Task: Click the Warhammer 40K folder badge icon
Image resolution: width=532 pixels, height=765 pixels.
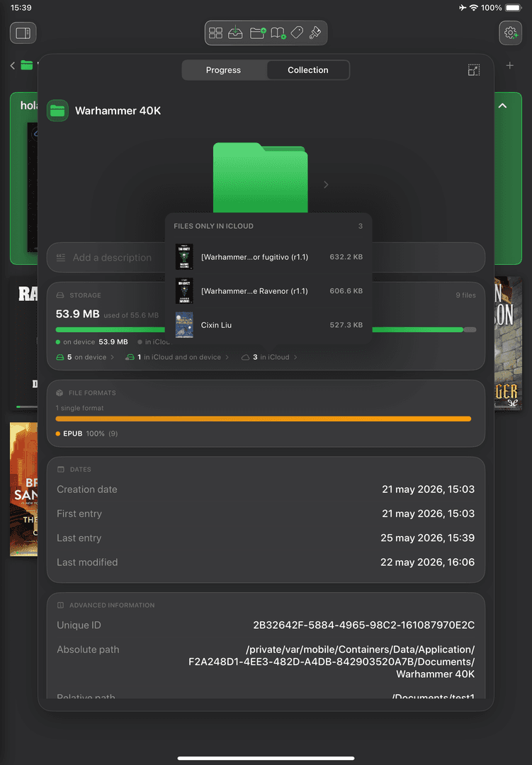Action: click(57, 110)
